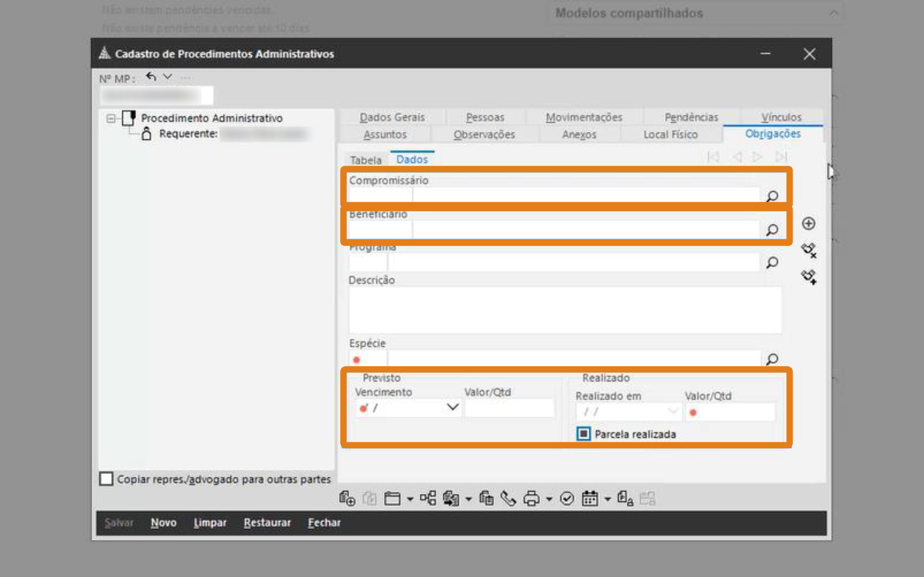Click the Fechar button

324,523
